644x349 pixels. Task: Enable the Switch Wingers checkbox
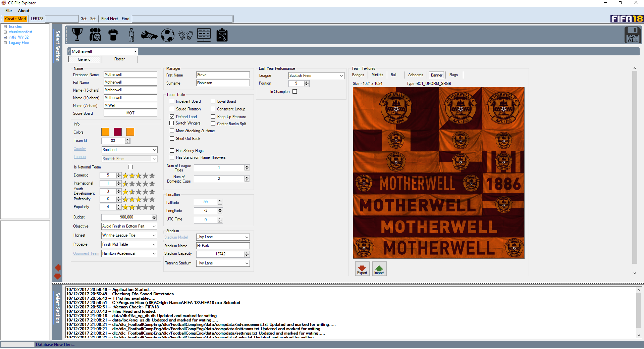click(x=172, y=123)
